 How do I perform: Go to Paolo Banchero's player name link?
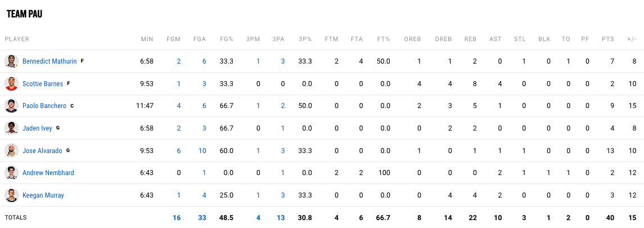[x=44, y=106]
